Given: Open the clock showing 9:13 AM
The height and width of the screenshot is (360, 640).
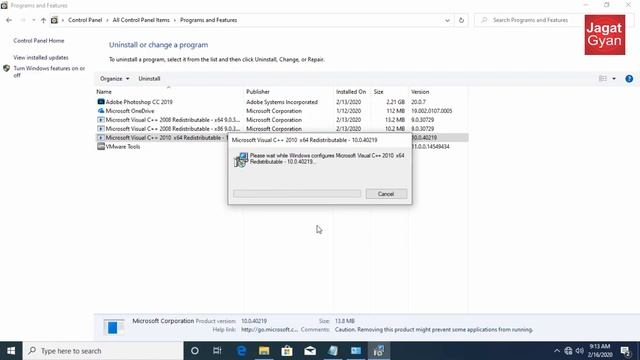Looking at the screenshot, I should click(600, 351).
